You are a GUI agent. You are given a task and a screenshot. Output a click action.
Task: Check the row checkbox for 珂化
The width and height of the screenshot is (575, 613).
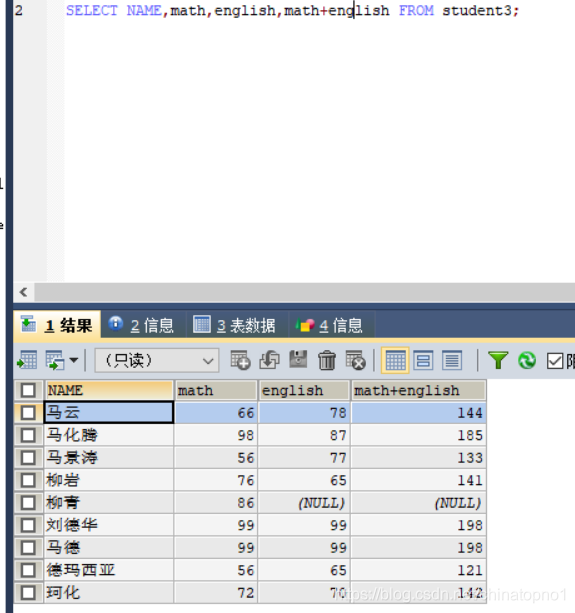tap(28, 593)
